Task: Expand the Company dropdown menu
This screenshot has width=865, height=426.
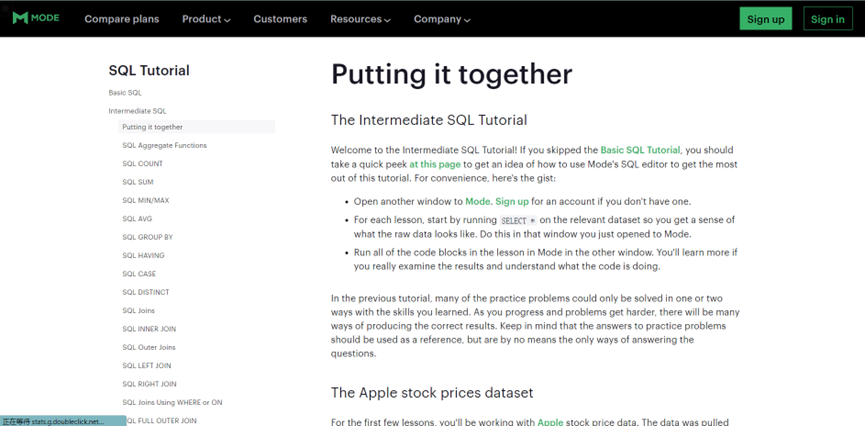Action: tap(442, 19)
